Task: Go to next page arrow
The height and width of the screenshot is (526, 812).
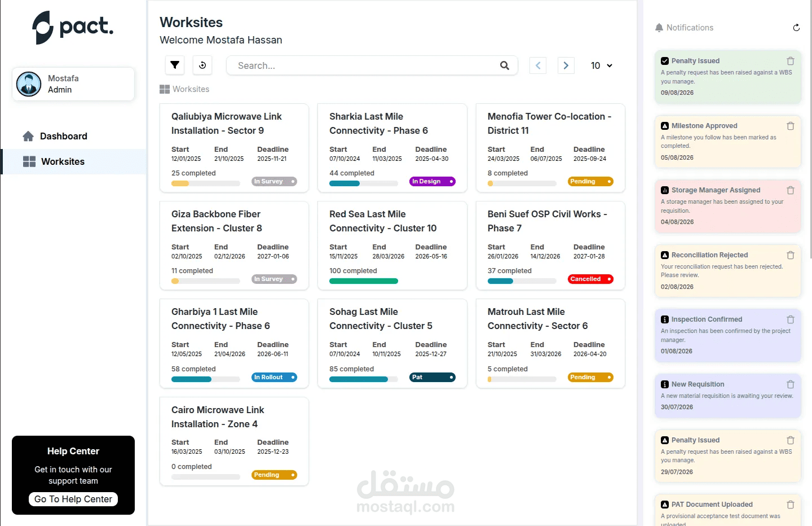Action: [566, 65]
